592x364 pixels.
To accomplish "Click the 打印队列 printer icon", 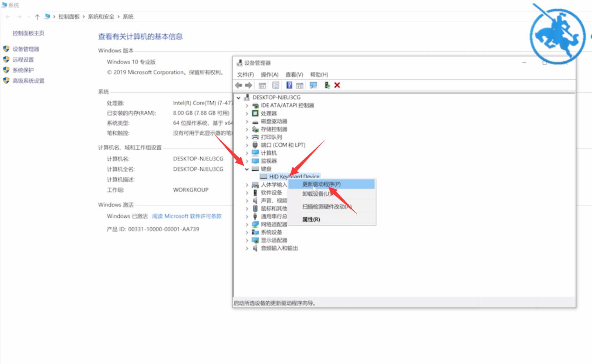I will click(256, 137).
